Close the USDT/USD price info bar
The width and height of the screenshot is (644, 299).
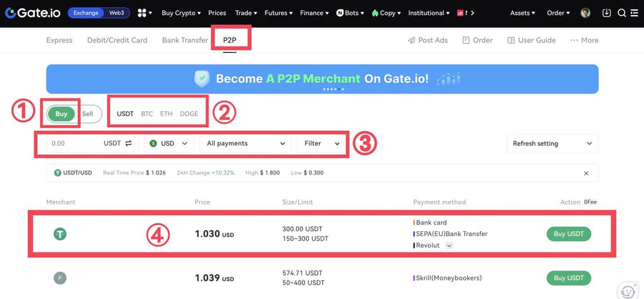click(x=586, y=173)
